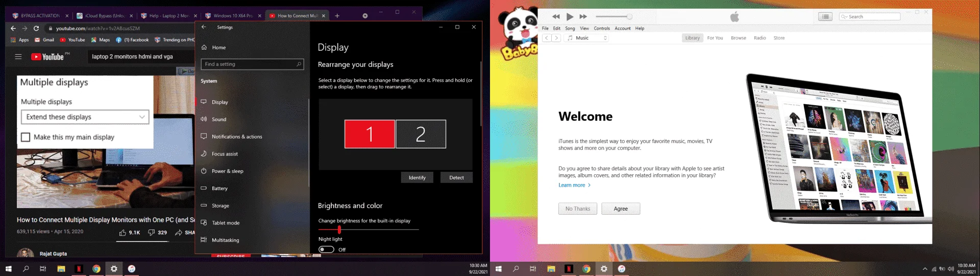Open the Music media picker dropdown in iTunes
Image resolution: width=980 pixels, height=276 pixels.
[587, 38]
